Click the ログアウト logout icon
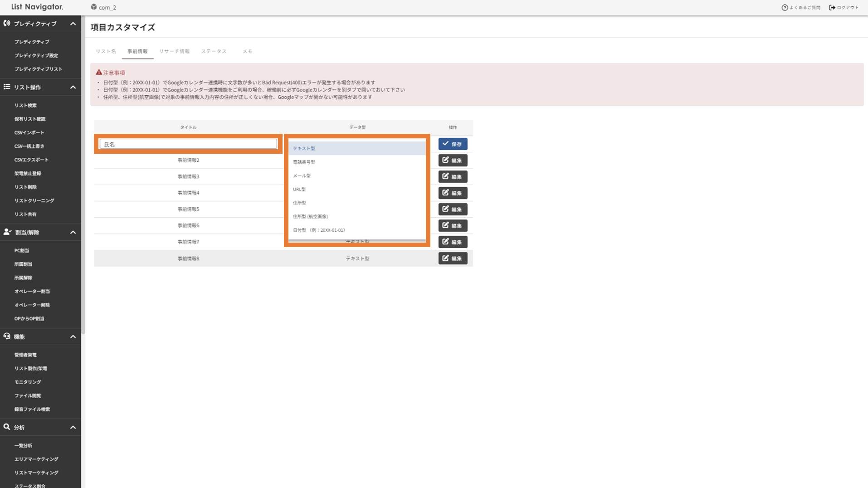 pos(832,8)
